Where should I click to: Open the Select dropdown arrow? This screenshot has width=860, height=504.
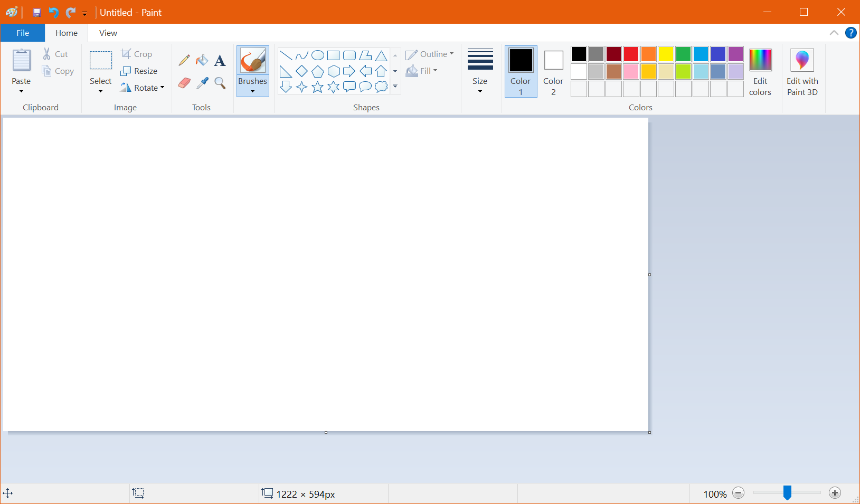pos(100,91)
